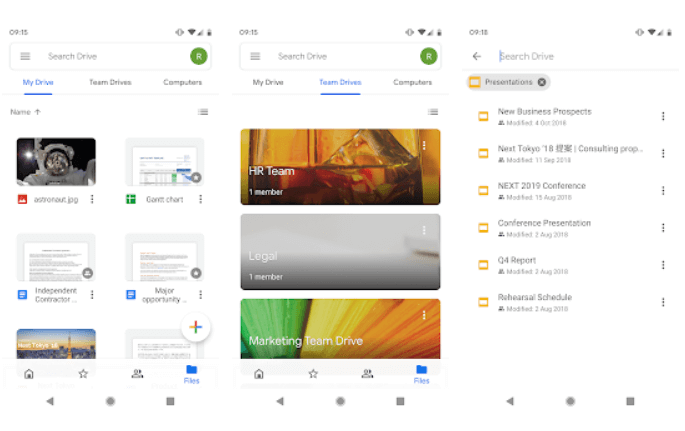
Task: Select Computers tab in second screen
Action: click(412, 82)
